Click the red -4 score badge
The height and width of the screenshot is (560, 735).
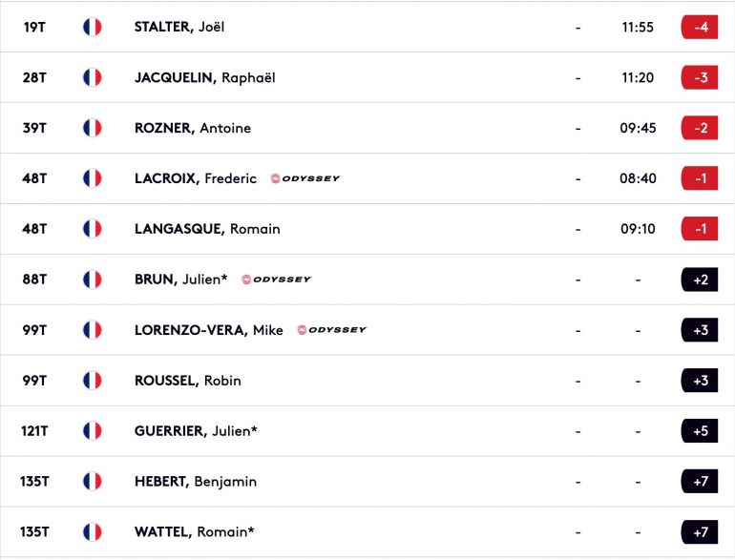[700, 27]
